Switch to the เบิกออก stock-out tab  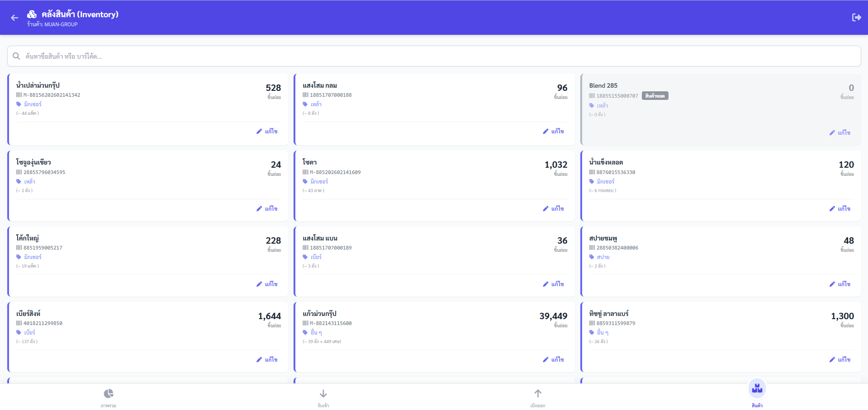(538, 398)
